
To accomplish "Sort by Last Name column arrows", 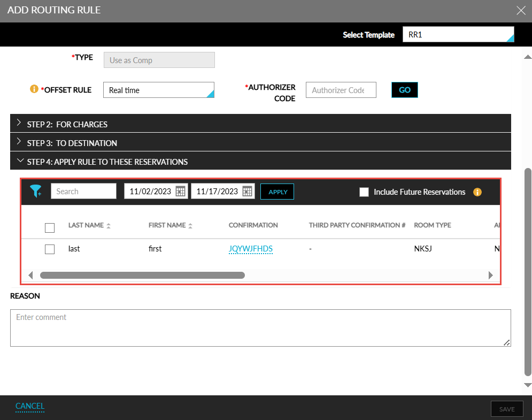I will point(109,226).
